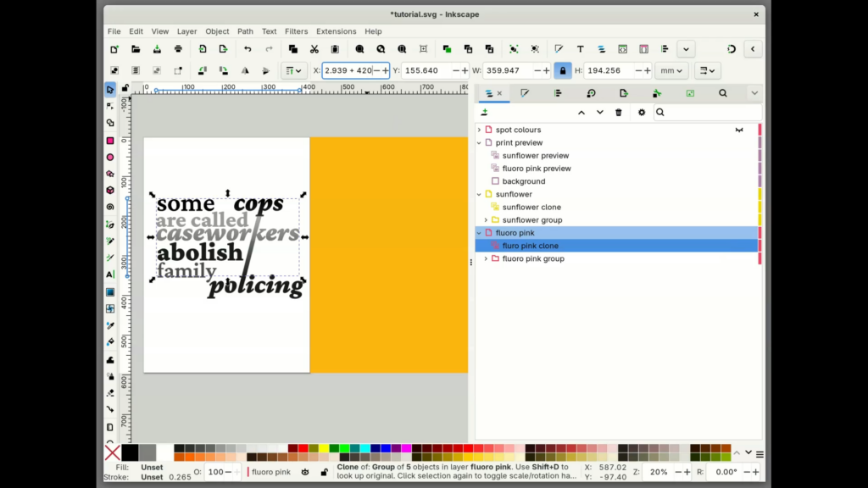Collapse the print preview layer group

(479, 143)
